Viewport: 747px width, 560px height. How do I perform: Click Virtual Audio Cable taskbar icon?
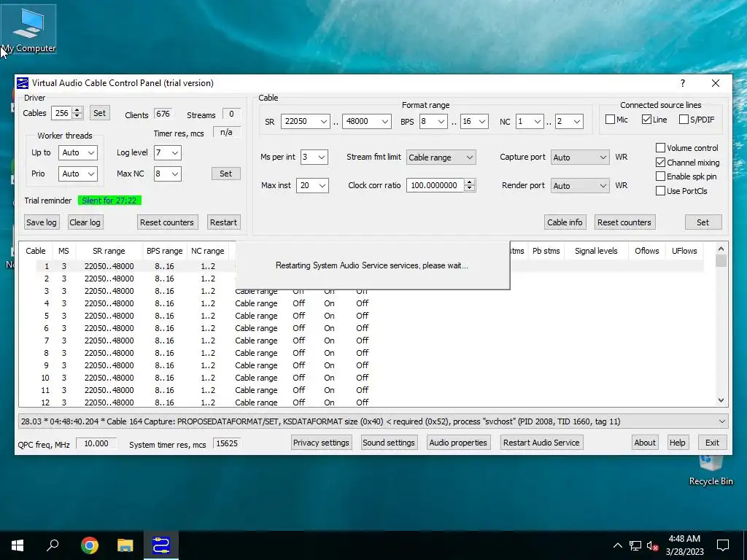[x=161, y=545]
